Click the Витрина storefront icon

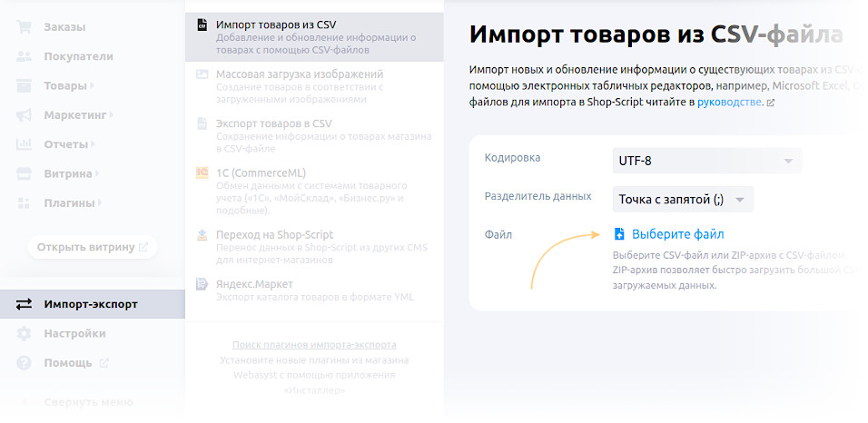pyautogui.click(x=24, y=174)
